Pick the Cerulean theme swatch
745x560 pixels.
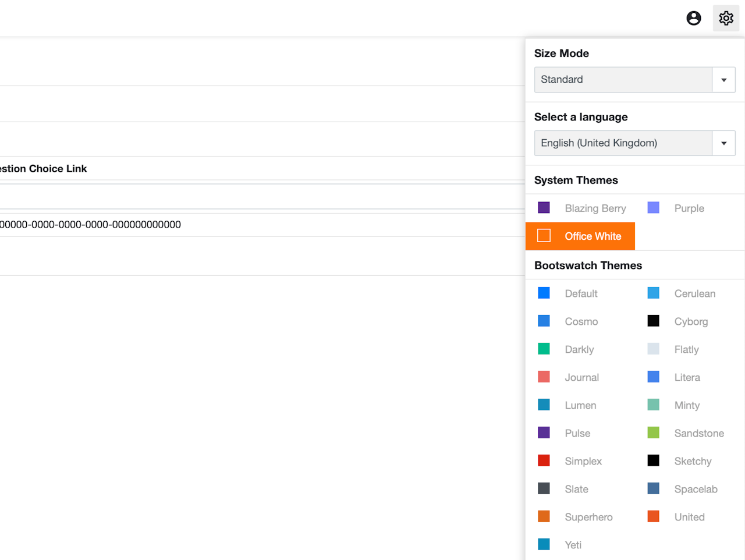pos(654,293)
